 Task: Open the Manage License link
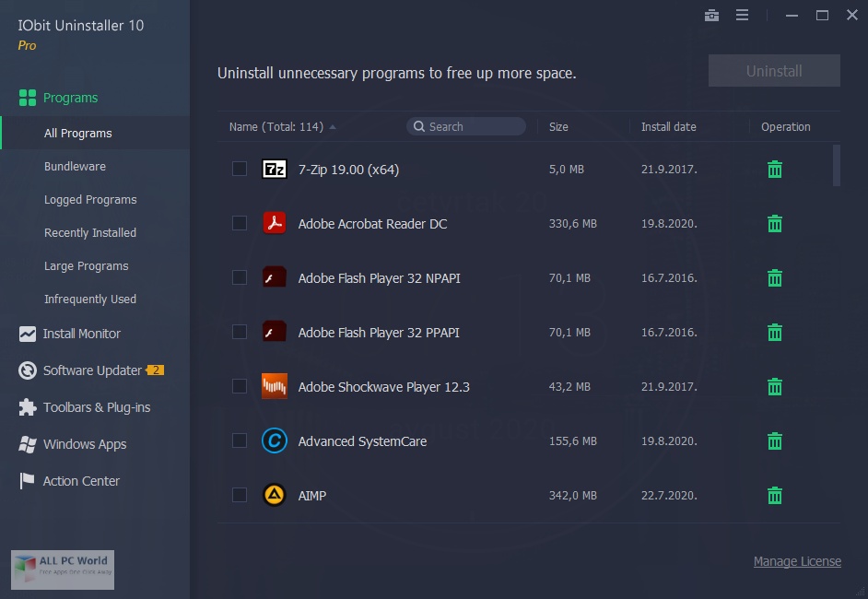click(x=797, y=561)
